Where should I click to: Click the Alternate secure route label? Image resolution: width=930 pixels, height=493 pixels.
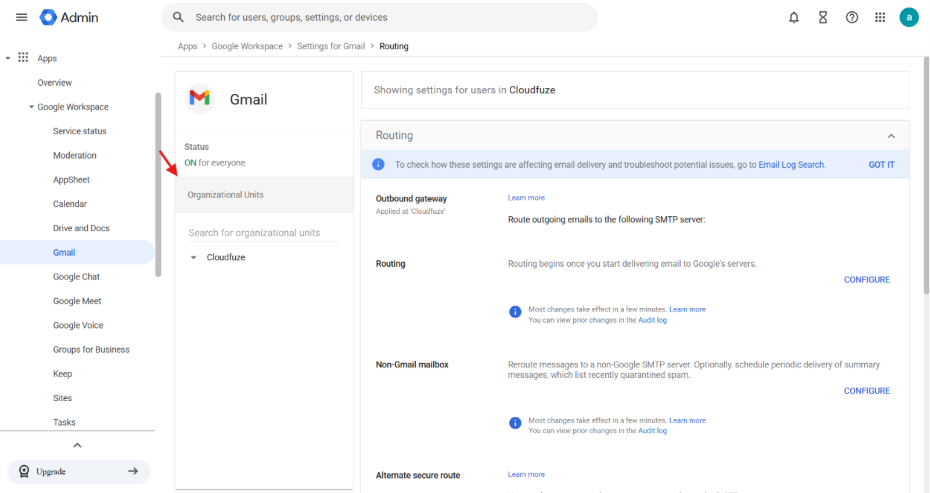418,475
